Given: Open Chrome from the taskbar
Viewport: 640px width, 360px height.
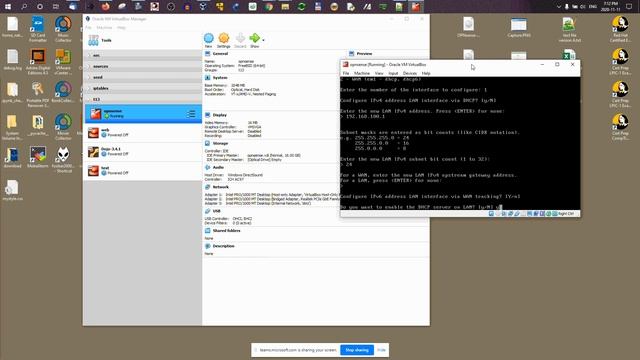Looking at the screenshot, I should click(269, 7).
